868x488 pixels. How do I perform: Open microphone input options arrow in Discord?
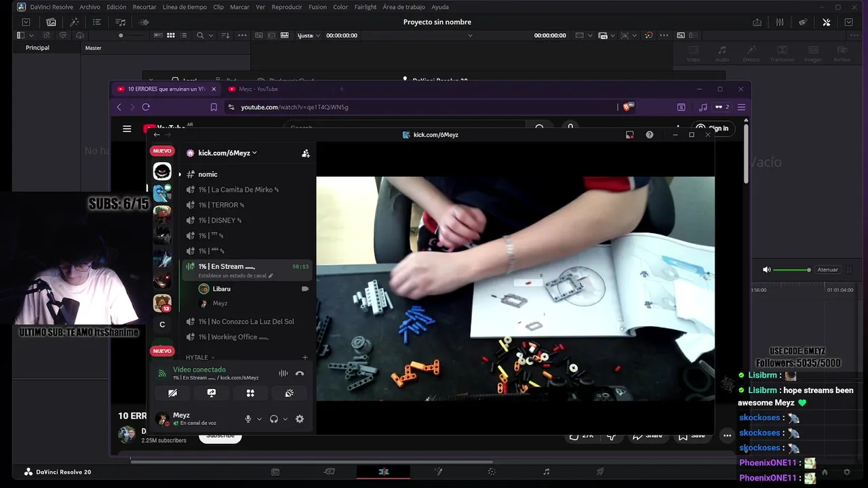point(259,419)
